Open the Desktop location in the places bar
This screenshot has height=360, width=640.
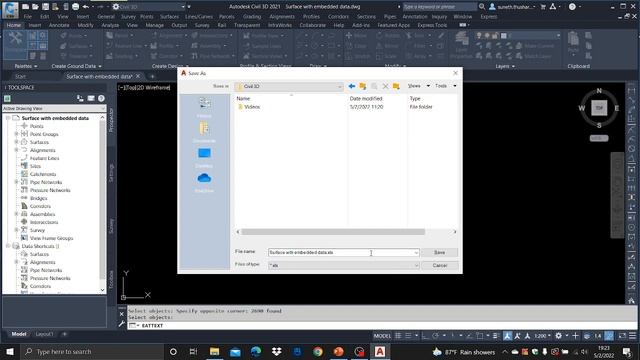click(204, 158)
